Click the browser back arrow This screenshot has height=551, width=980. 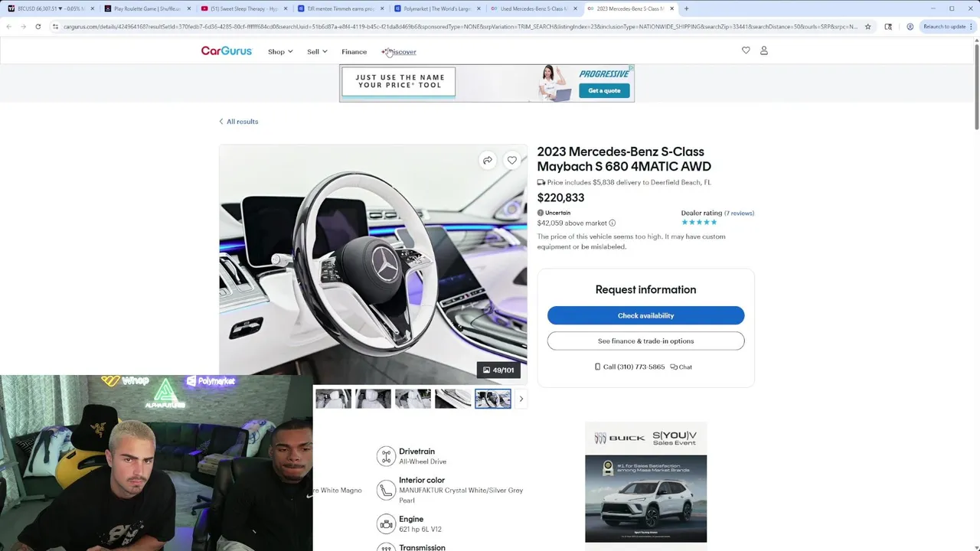(8, 27)
